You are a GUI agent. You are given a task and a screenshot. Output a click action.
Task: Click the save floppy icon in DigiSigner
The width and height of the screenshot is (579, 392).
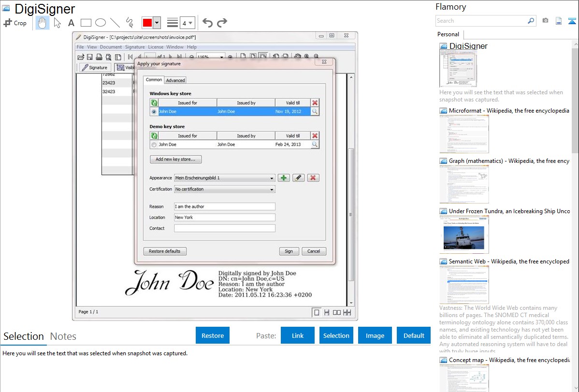(90, 57)
